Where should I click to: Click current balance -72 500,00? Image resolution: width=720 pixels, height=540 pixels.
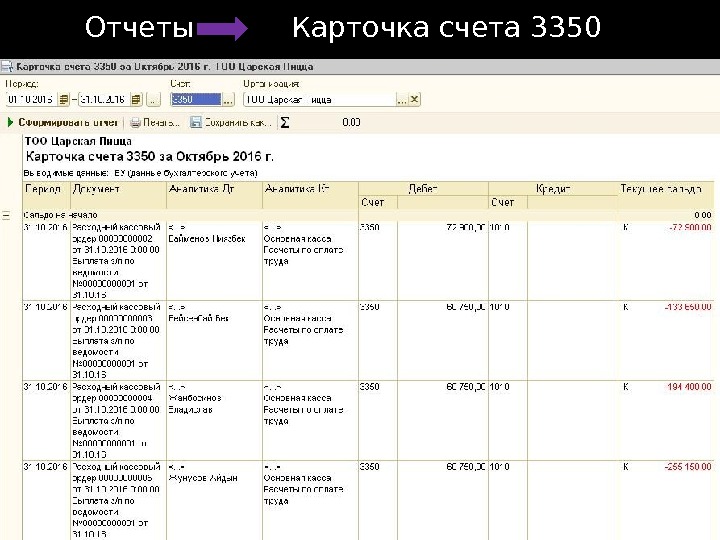point(690,227)
